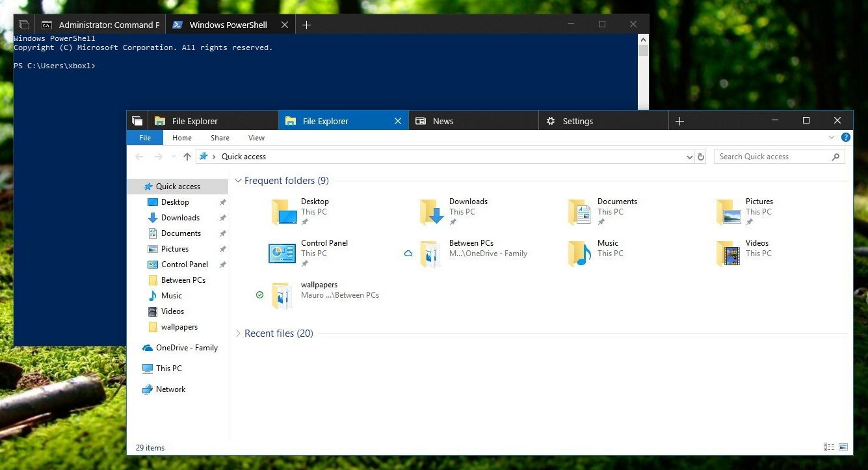Open the Desktop folder icon in Frequent folders
The height and width of the screenshot is (470, 868).
pyautogui.click(x=283, y=212)
